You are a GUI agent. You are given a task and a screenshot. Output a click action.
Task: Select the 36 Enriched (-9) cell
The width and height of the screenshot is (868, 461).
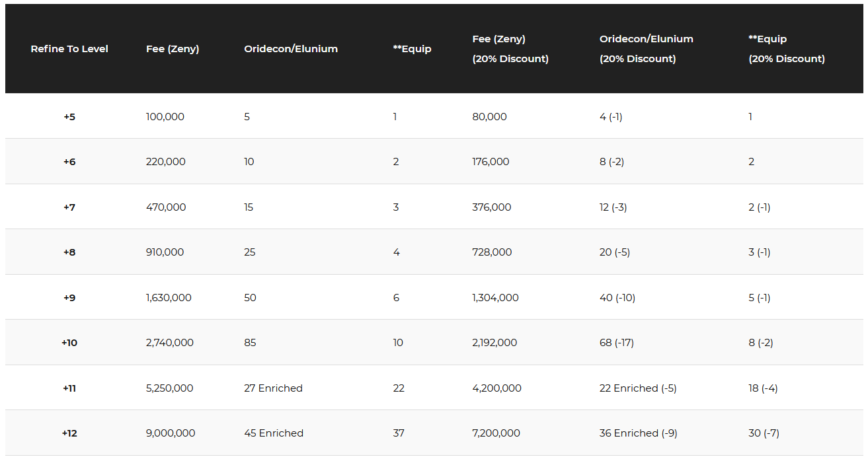(638, 433)
